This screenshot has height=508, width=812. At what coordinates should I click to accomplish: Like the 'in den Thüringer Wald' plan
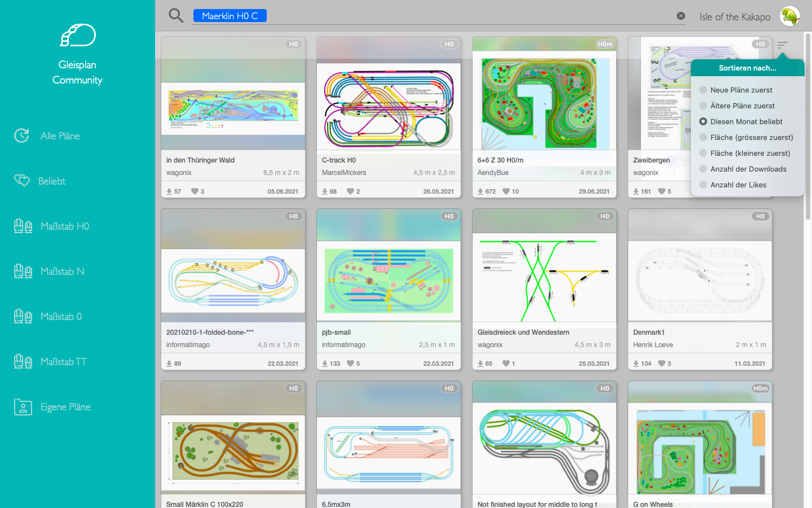[195, 191]
